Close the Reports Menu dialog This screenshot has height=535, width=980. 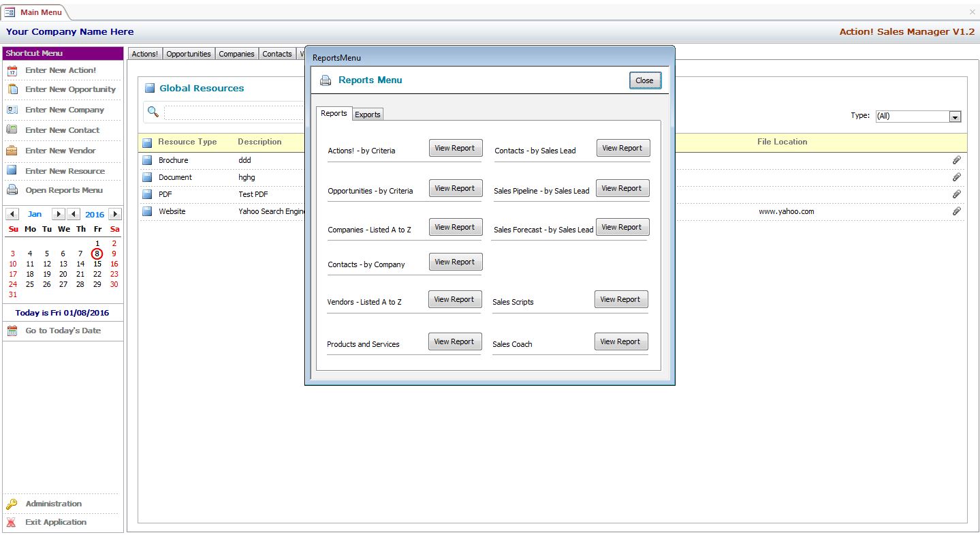click(x=644, y=80)
